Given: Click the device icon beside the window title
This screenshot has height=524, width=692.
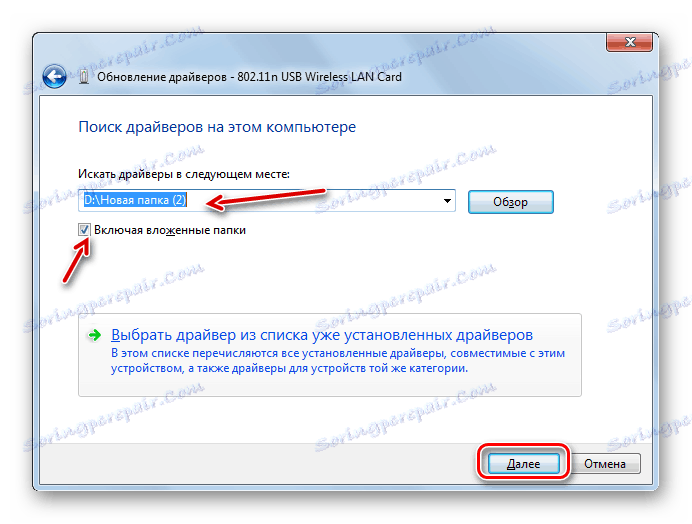Looking at the screenshot, I should point(84,77).
